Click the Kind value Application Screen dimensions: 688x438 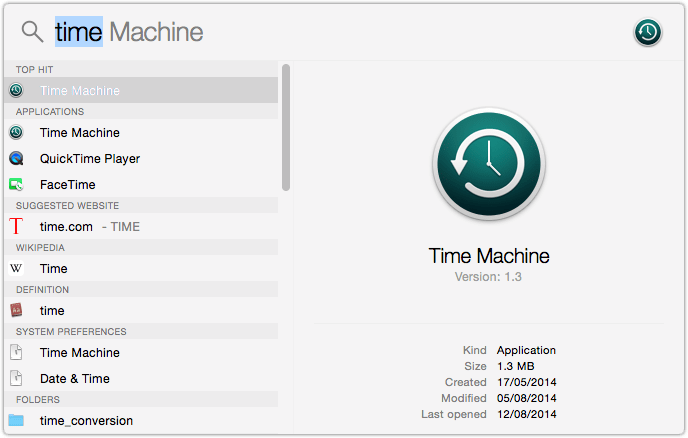click(x=526, y=350)
